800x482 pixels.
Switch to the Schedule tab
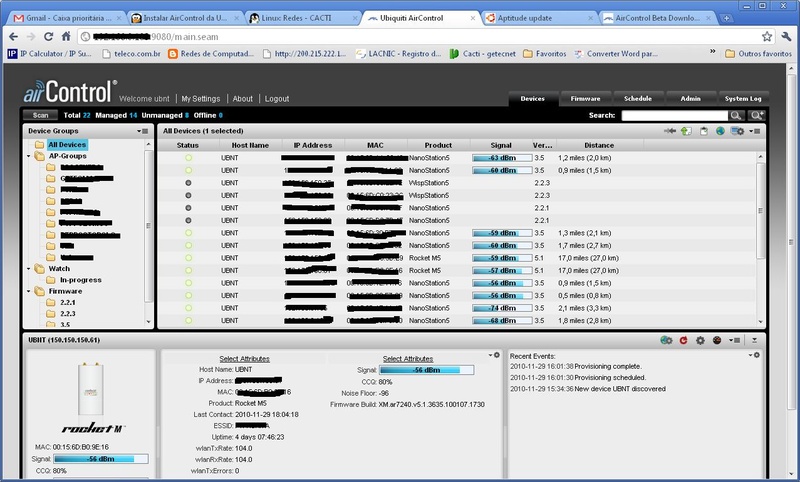(x=638, y=98)
